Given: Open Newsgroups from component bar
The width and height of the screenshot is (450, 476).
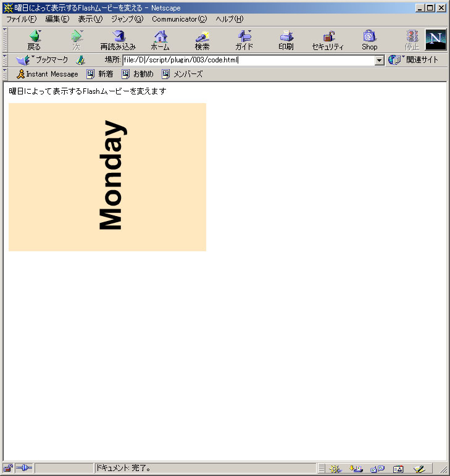Looking at the screenshot, I should tap(377, 469).
